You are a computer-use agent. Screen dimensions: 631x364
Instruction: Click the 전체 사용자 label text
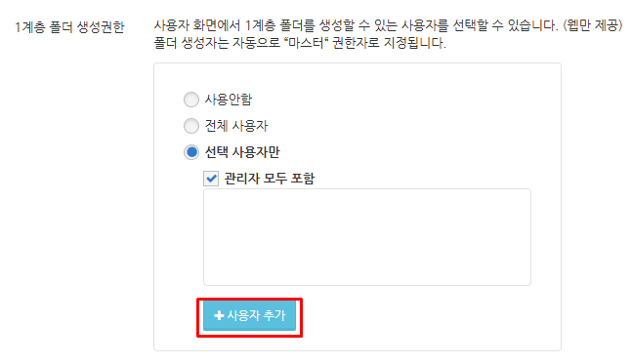[236, 126]
